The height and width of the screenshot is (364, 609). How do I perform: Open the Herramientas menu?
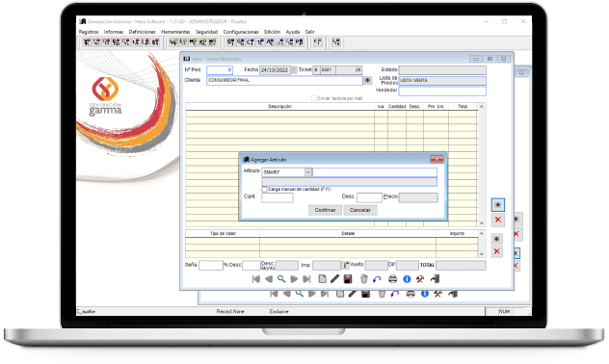pos(175,32)
